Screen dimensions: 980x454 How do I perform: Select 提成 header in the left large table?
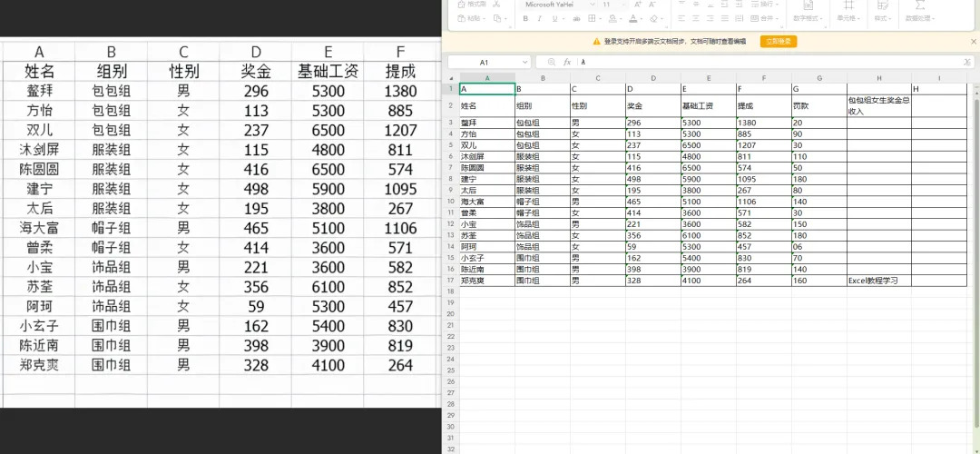click(401, 71)
